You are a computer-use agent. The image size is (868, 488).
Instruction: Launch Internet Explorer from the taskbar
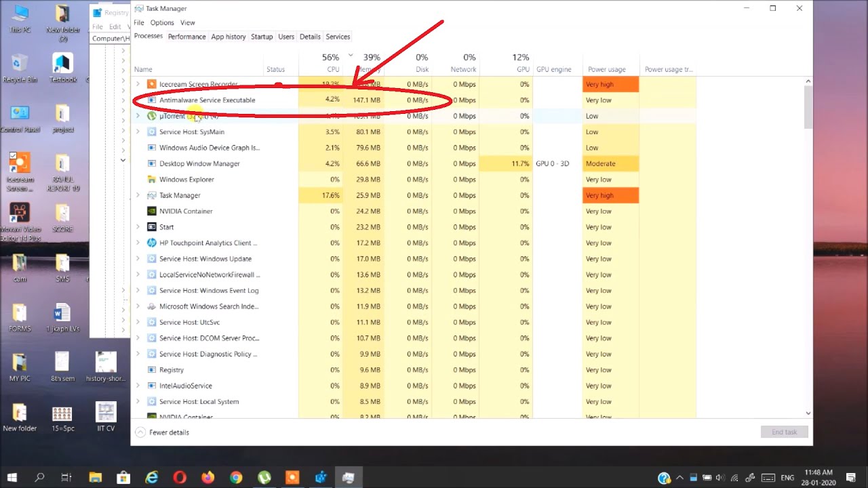(x=152, y=478)
